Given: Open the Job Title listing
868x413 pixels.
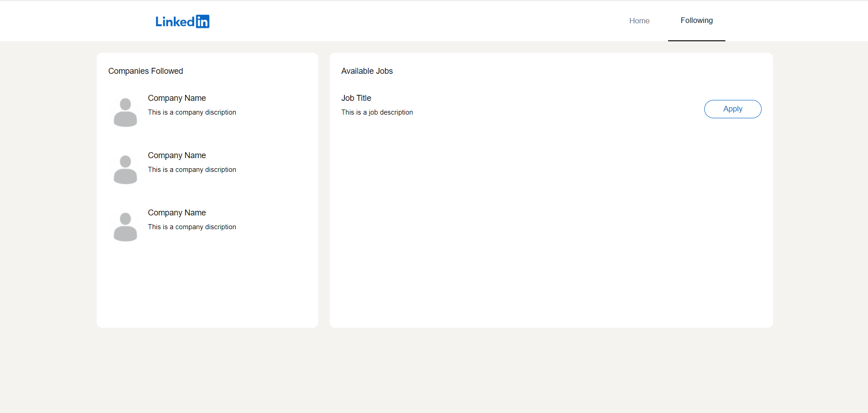Looking at the screenshot, I should (356, 98).
